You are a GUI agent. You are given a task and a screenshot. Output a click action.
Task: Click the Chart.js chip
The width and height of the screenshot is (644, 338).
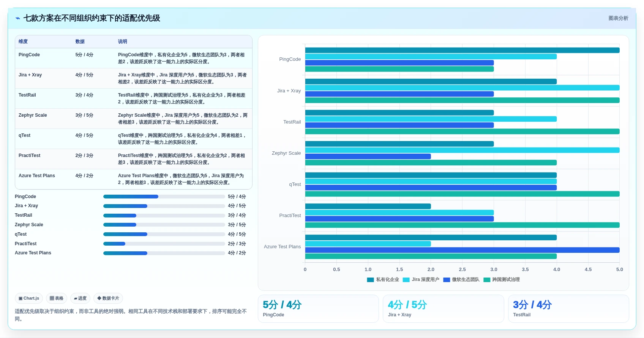pos(29,298)
